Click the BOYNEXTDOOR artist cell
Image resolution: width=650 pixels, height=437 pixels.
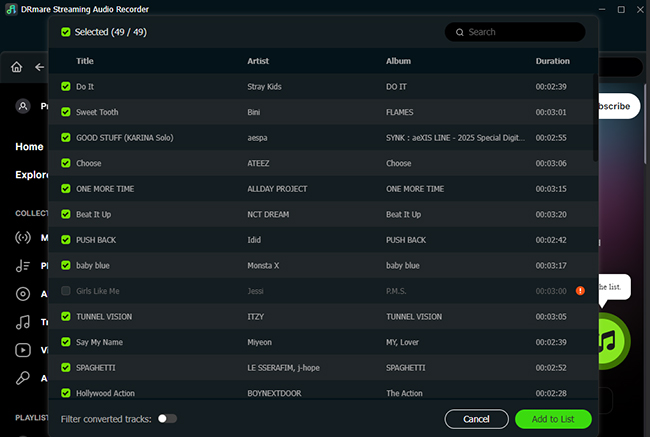tap(274, 393)
